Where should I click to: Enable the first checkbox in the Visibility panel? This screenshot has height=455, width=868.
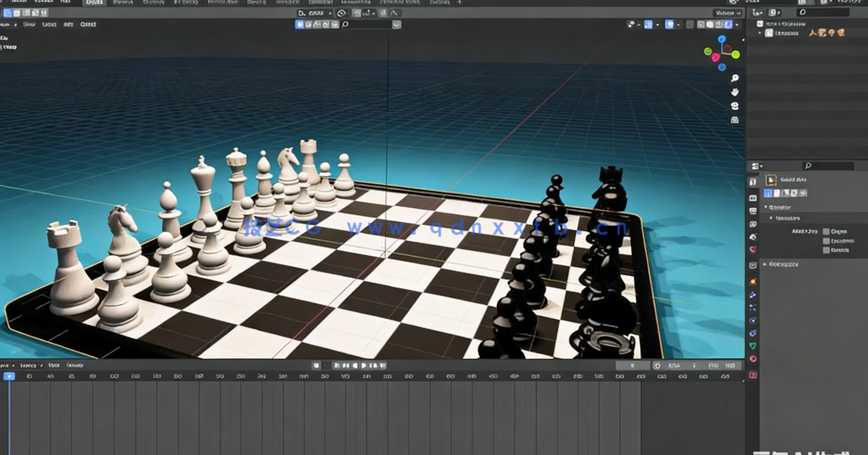(x=826, y=232)
